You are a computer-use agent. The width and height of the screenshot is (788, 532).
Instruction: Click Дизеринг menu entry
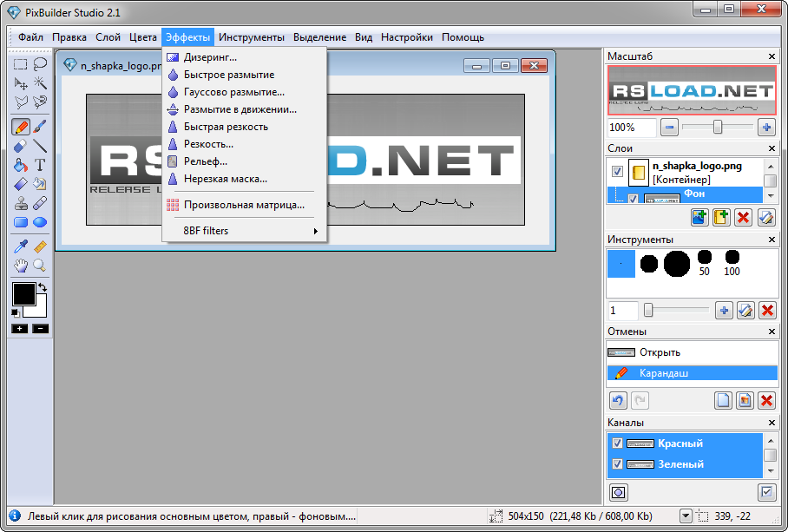(245, 57)
